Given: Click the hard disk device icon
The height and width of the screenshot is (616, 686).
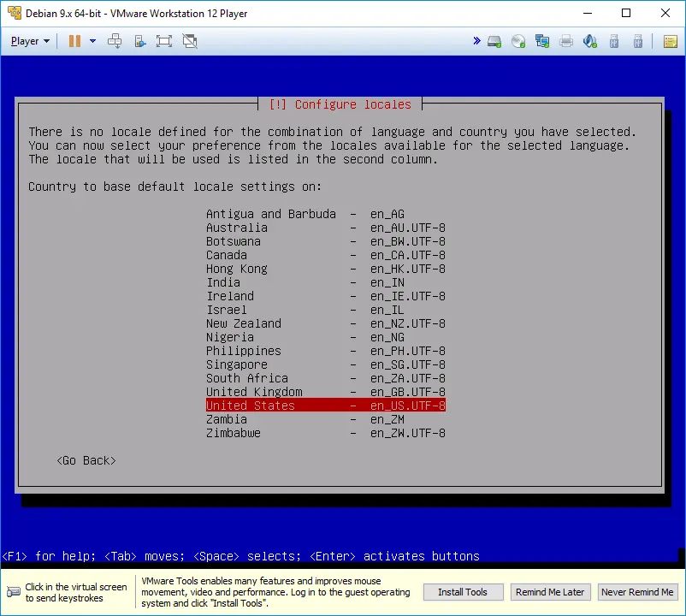Looking at the screenshot, I should [494, 42].
